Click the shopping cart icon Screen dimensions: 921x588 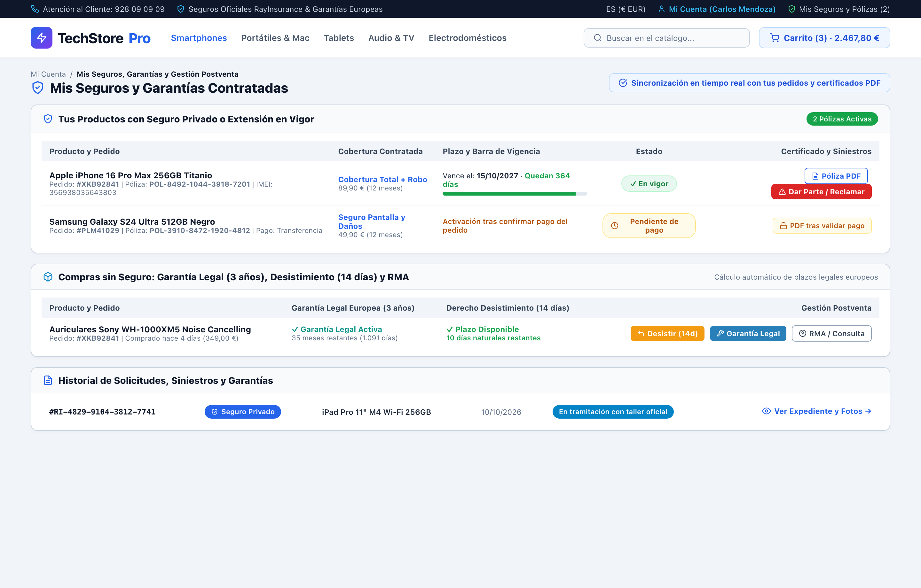click(x=775, y=38)
